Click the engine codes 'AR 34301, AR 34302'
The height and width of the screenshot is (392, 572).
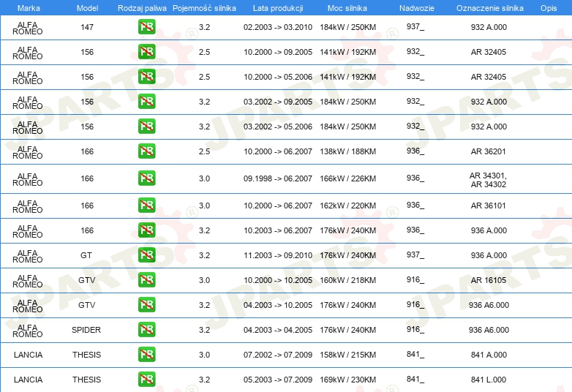pos(489,180)
